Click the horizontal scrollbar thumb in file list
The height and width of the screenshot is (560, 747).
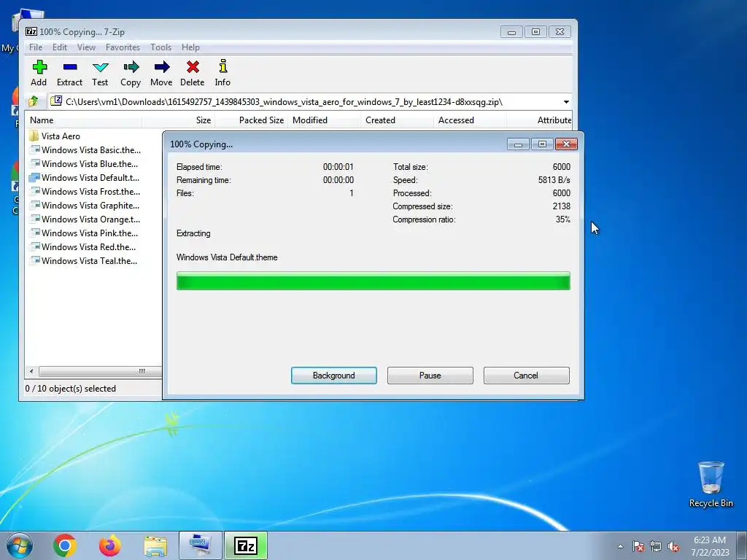(x=100, y=371)
